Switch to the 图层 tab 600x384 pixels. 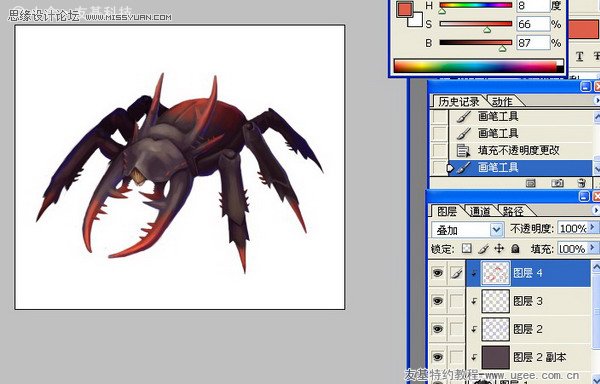(x=447, y=211)
